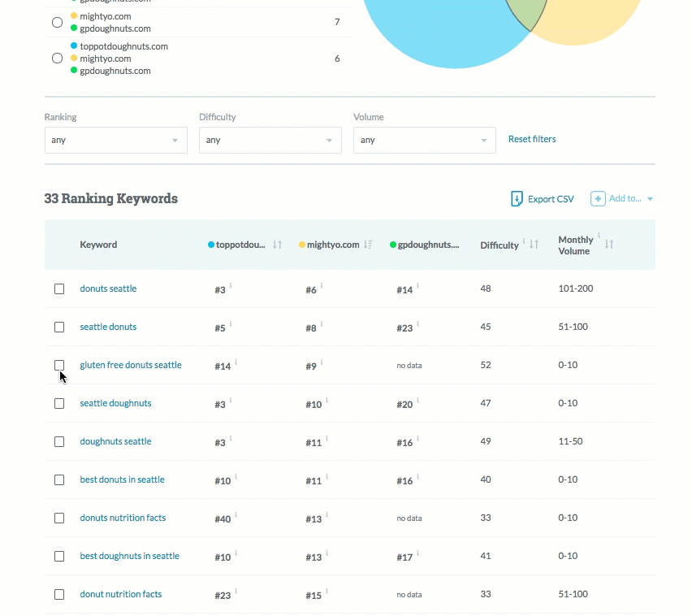Image resolution: width=692 pixels, height=616 pixels.
Task: Click the Keyword column header
Action: pyautogui.click(x=98, y=245)
